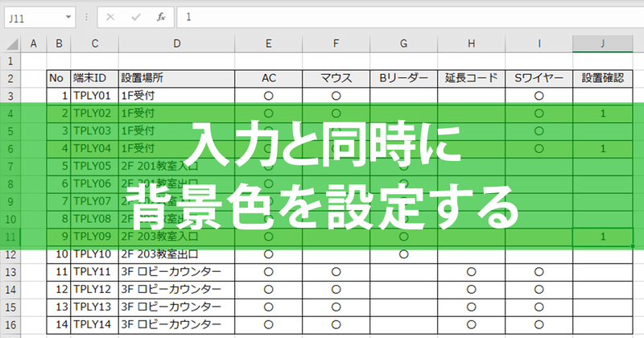This screenshot has width=644, height=338.
Task: Click the No cell with value 14
Action: tap(59, 325)
